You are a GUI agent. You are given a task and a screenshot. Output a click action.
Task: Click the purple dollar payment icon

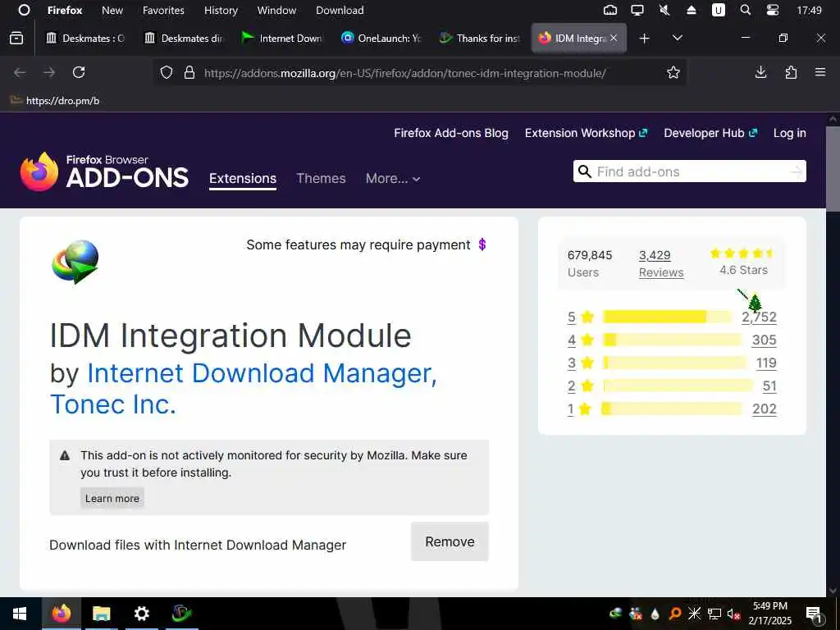pyautogui.click(x=482, y=244)
